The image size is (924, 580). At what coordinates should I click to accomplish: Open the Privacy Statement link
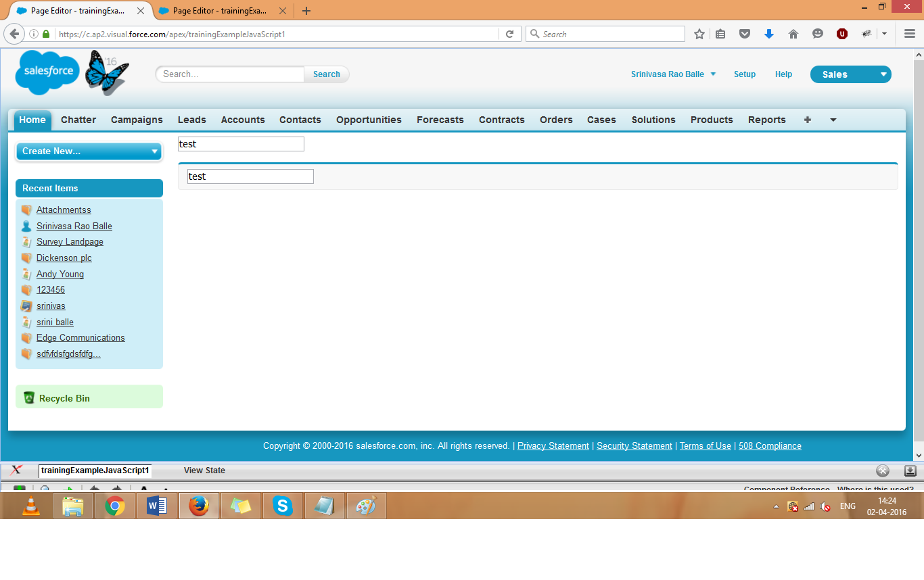[x=553, y=445]
